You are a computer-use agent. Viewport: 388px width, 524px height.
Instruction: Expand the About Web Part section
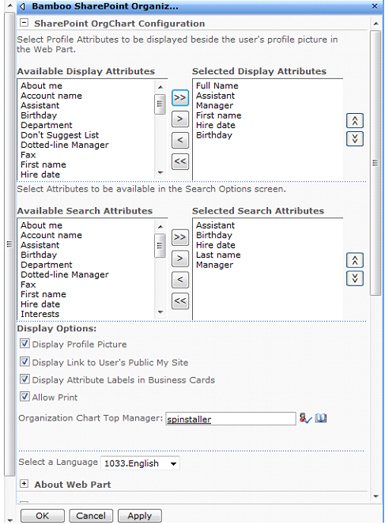click(x=24, y=484)
